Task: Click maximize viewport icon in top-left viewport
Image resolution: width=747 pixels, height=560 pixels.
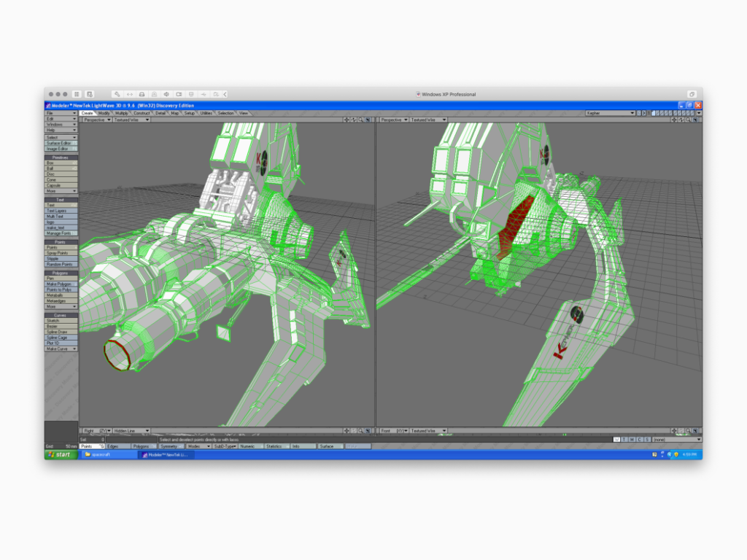Action: click(368, 120)
